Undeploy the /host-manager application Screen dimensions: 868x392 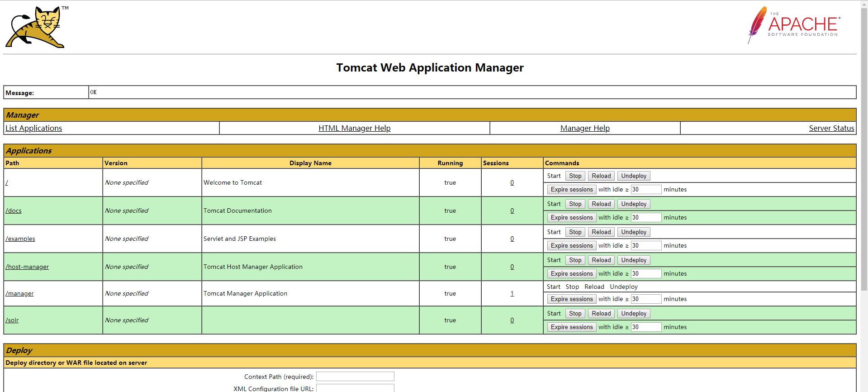pos(634,260)
